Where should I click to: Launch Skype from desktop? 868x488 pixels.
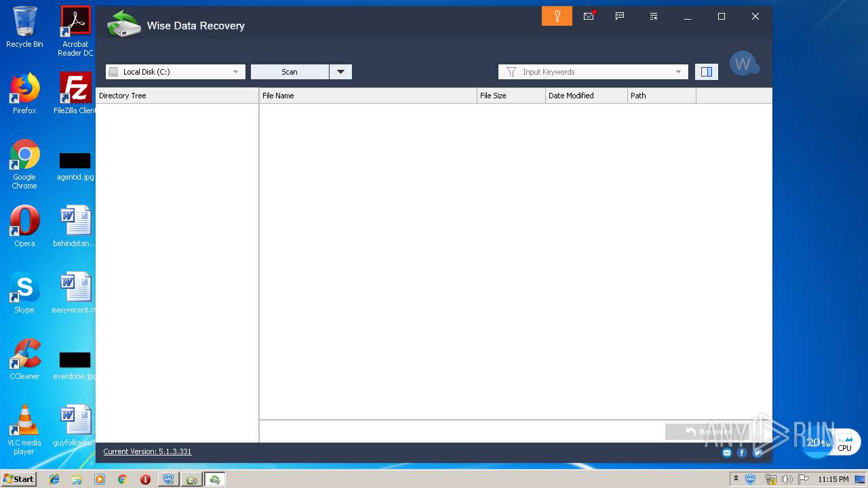pos(24,293)
